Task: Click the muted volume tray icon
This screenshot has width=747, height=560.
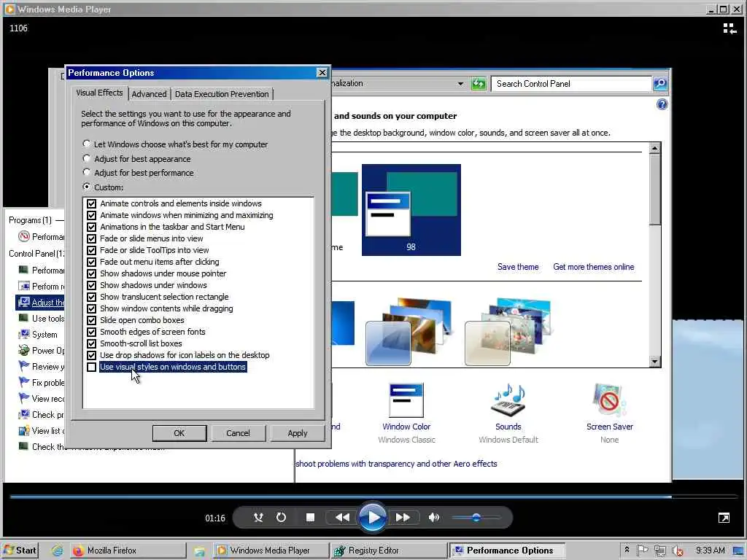Action: tap(677, 551)
